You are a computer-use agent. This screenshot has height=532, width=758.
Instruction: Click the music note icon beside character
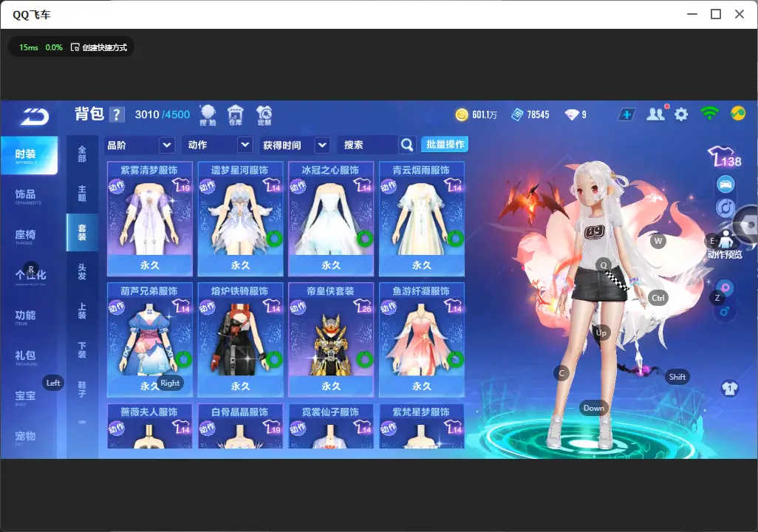(725, 208)
